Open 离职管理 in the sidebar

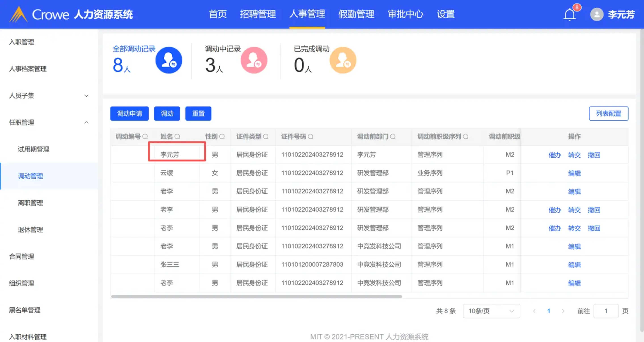click(x=30, y=203)
